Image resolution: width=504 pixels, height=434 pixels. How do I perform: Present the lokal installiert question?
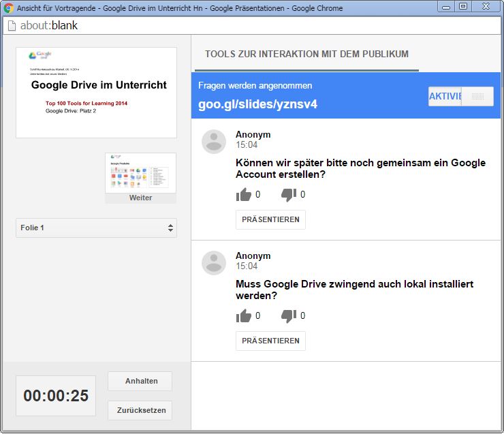pyautogui.click(x=270, y=341)
